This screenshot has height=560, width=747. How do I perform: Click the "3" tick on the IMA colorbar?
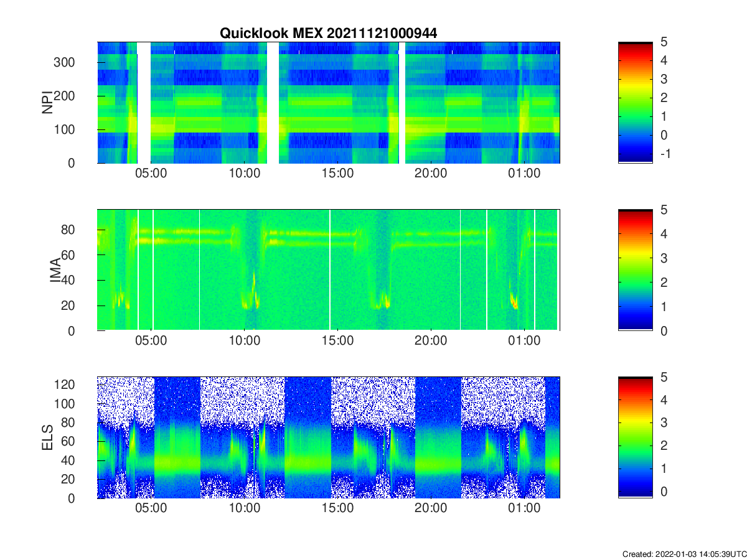click(x=664, y=258)
